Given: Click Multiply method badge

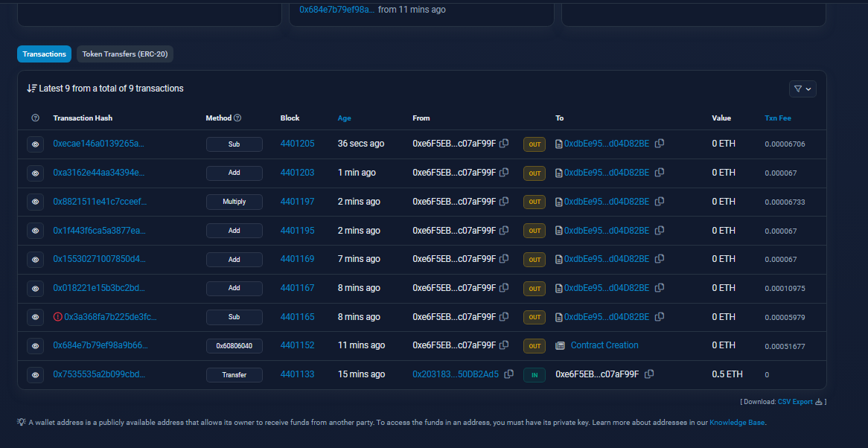Looking at the screenshot, I should [x=234, y=202].
